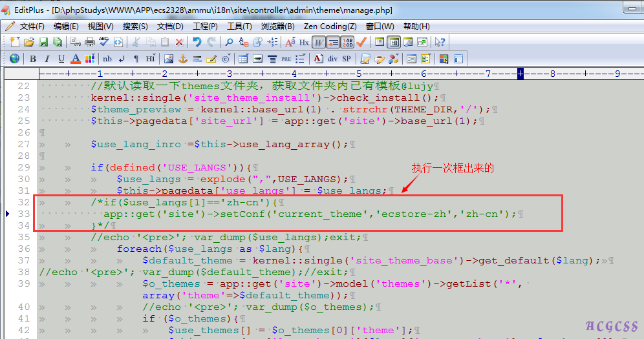
Task: Click the spell check ABC icon
Action: pyautogui.click(x=103, y=42)
